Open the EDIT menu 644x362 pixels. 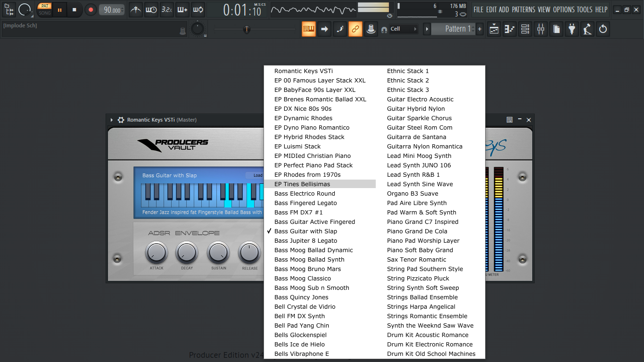point(491,9)
